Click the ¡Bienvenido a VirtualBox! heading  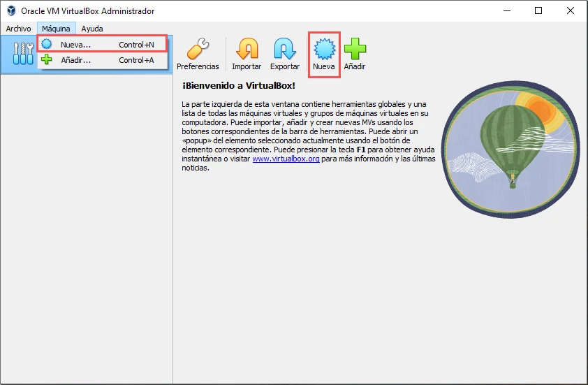(x=239, y=85)
